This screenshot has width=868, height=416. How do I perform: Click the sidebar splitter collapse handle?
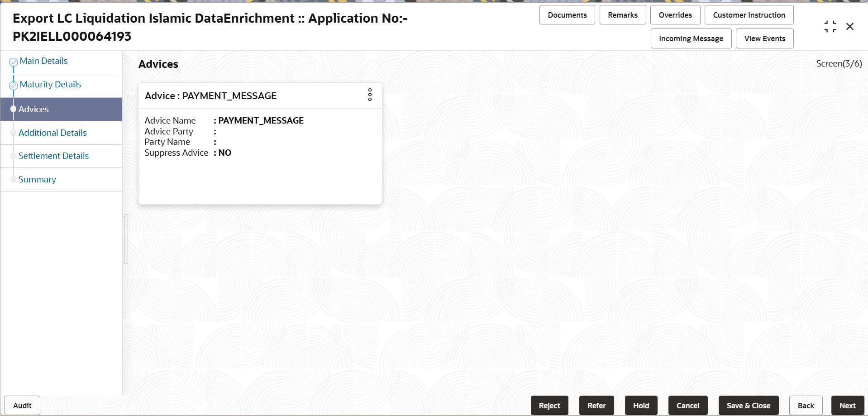tap(126, 239)
